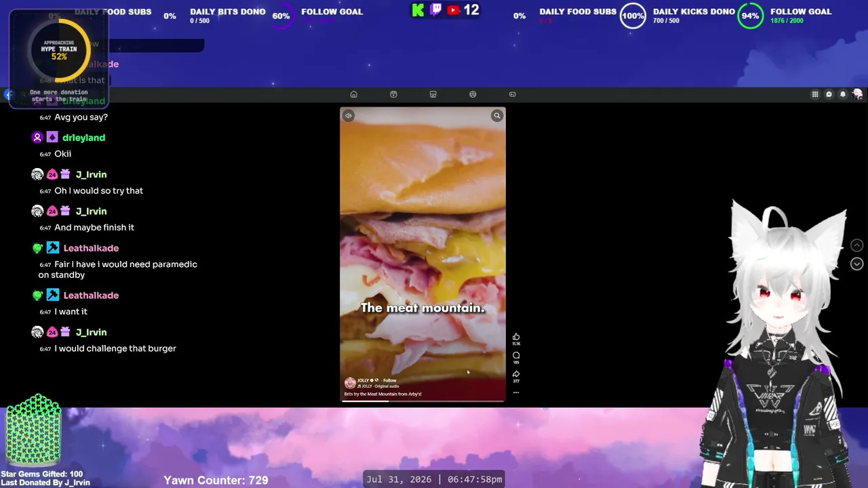Screen dimensions: 868x488
Task: Open the Facebook Gaming tab
Action: click(513, 94)
